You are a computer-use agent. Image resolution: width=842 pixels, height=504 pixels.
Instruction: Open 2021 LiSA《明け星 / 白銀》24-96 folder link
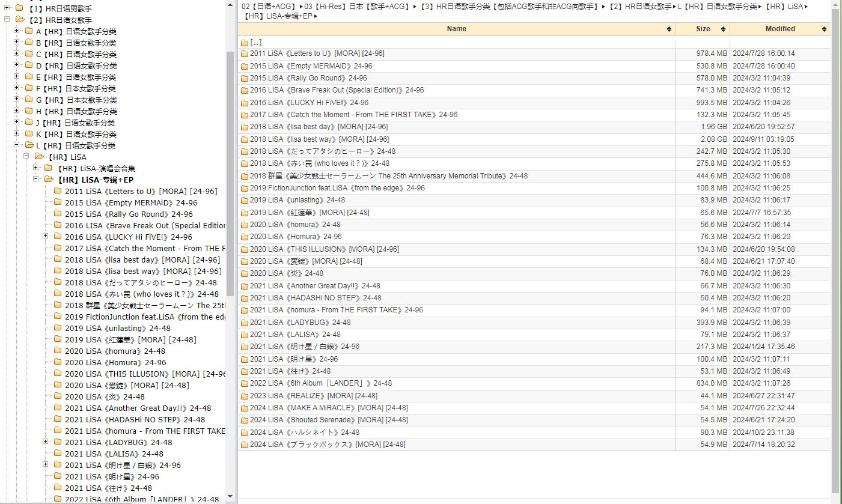coord(304,347)
